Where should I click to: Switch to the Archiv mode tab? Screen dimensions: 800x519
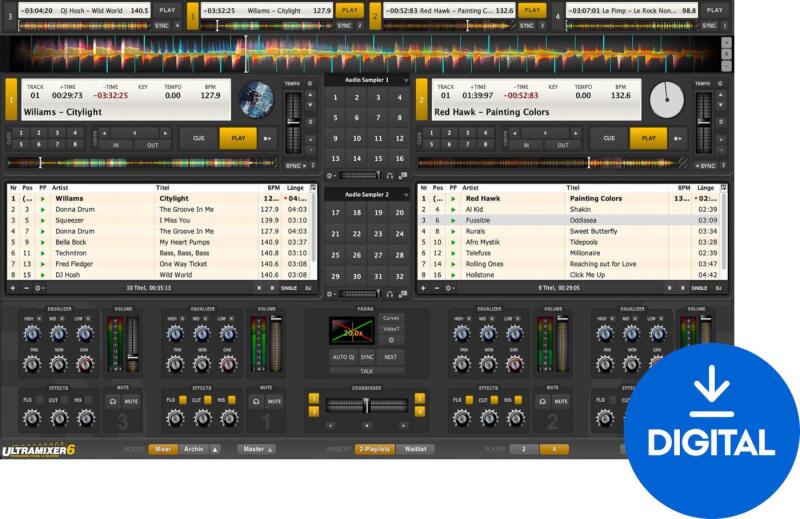pyautogui.click(x=194, y=449)
